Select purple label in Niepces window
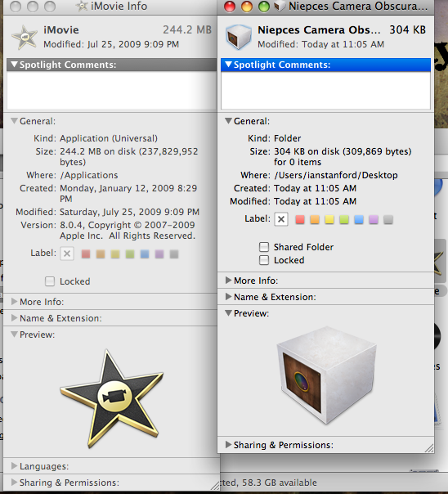This screenshot has width=448, height=494. coord(374,219)
